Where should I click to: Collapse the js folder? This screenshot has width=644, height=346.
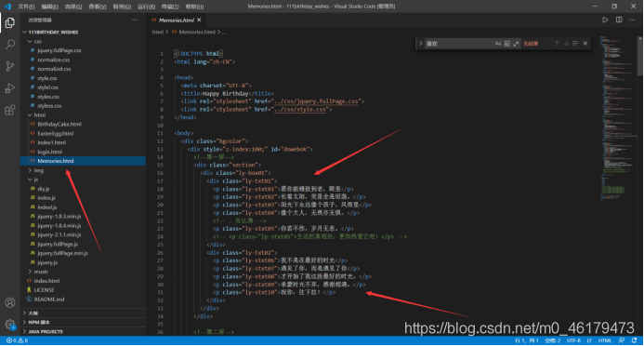pyautogui.click(x=30, y=180)
